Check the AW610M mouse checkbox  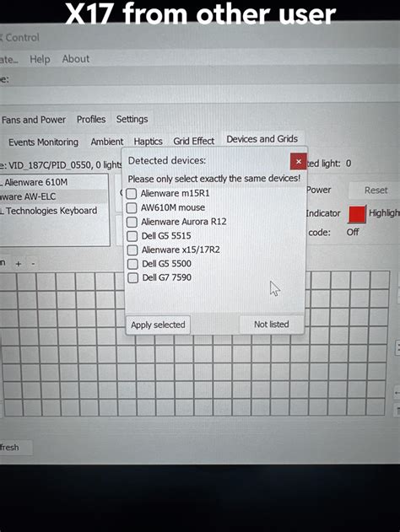[132, 207]
